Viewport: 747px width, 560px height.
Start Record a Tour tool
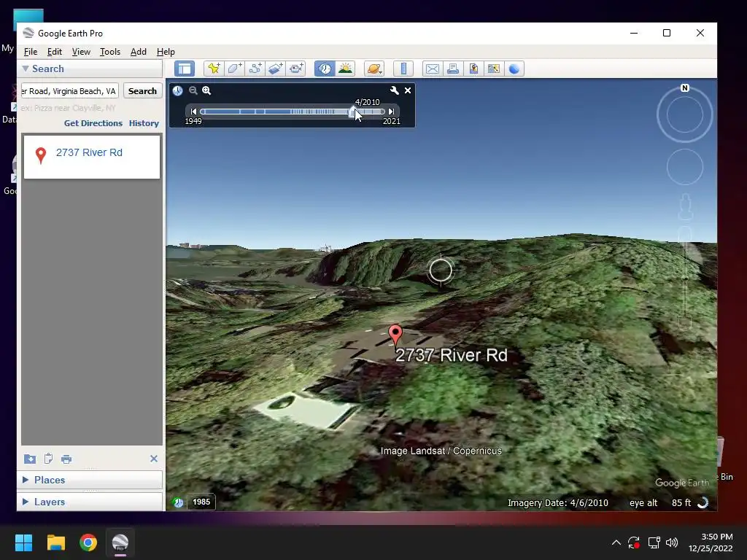click(x=296, y=69)
